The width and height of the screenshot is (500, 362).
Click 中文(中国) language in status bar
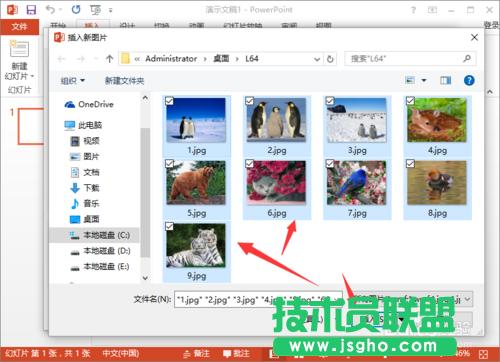(121, 353)
